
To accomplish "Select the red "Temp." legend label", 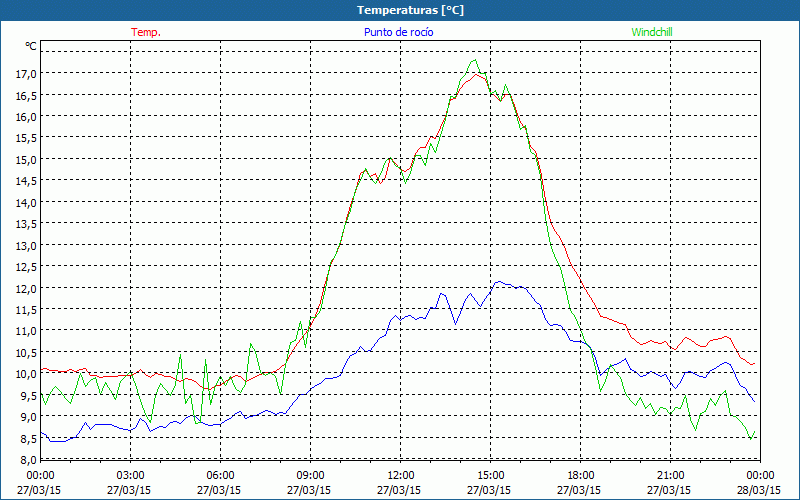I will coord(146,32).
